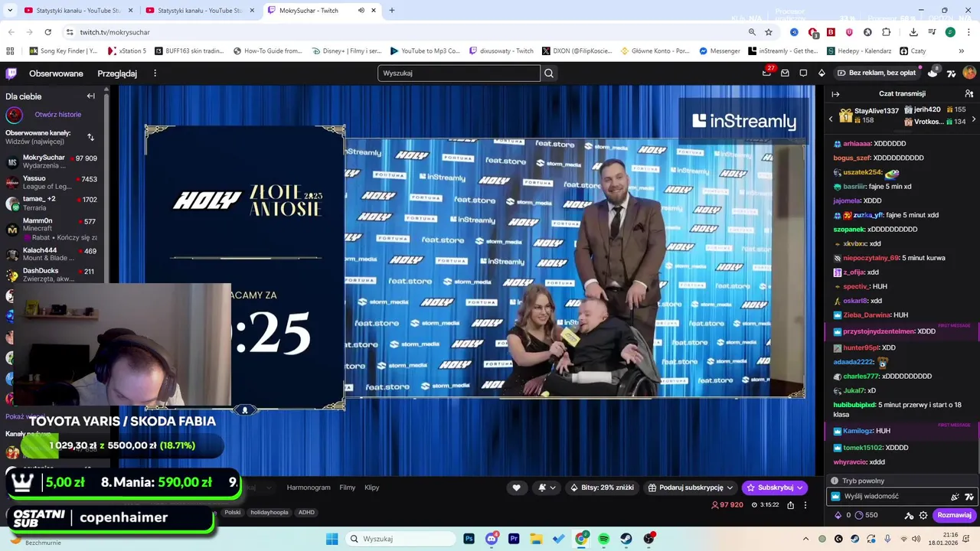Collapse the chat panel with arrow icon

click(x=835, y=94)
